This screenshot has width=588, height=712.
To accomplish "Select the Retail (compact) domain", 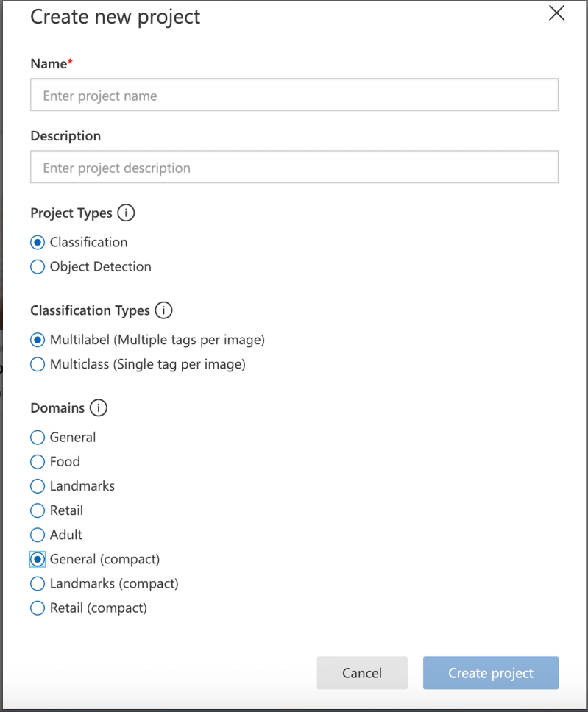I will click(x=38, y=608).
